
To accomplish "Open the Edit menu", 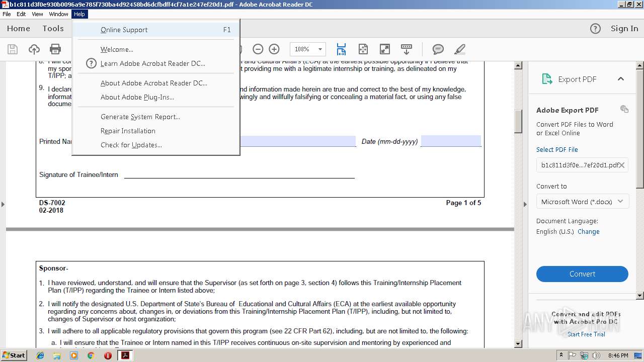I will (x=21, y=14).
